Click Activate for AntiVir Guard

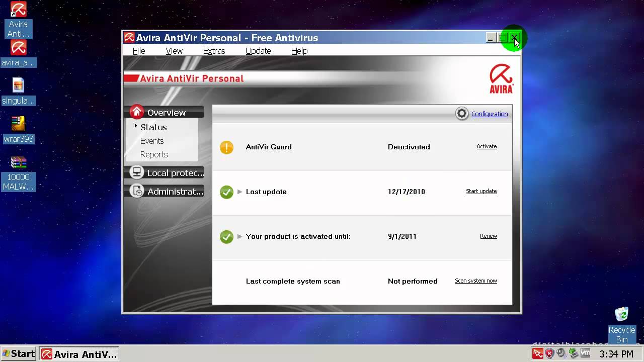pos(487,146)
